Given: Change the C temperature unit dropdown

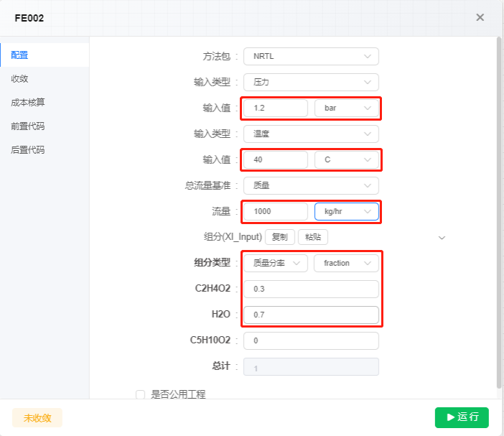Looking at the screenshot, I should click(347, 159).
